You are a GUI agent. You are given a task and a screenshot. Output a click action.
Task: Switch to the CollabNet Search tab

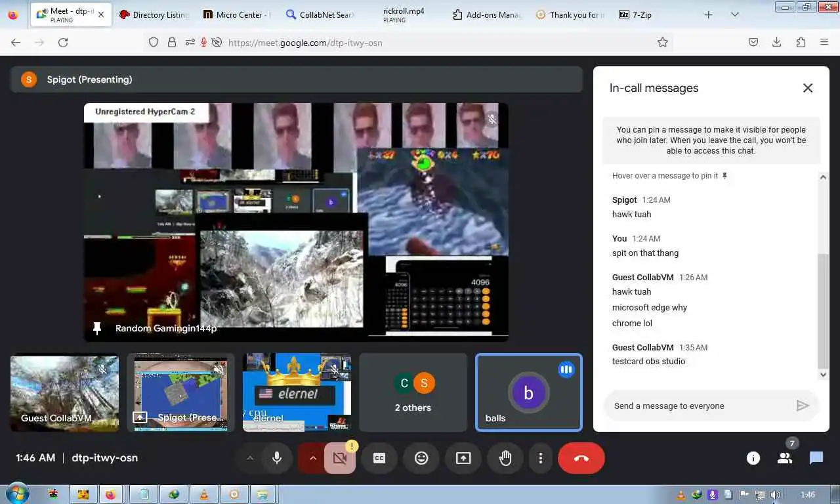pyautogui.click(x=320, y=14)
